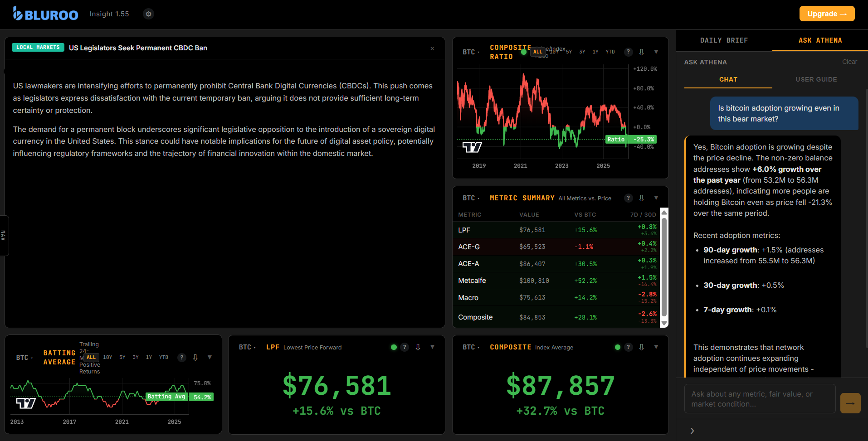This screenshot has height=441, width=868.
Task: Select YTD range on Batting Average chart
Action: (164, 358)
